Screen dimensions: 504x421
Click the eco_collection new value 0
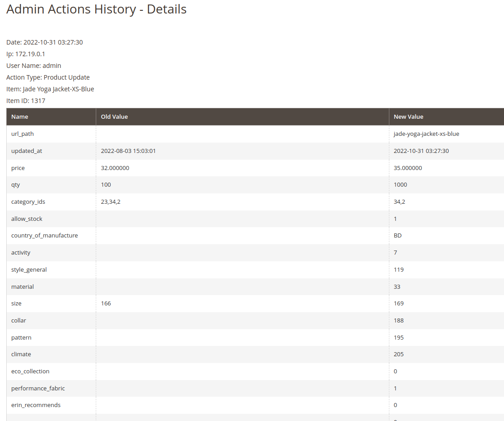(x=395, y=371)
